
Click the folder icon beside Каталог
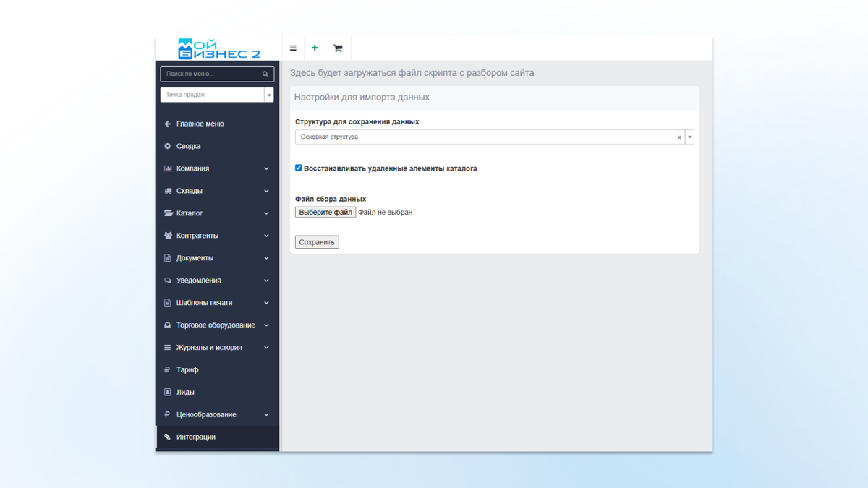168,213
